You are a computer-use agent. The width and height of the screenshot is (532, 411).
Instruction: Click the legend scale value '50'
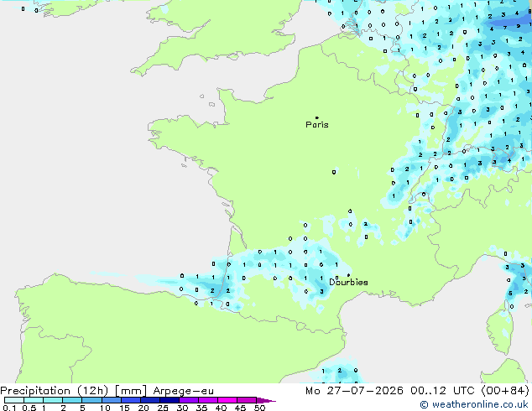pos(259,408)
